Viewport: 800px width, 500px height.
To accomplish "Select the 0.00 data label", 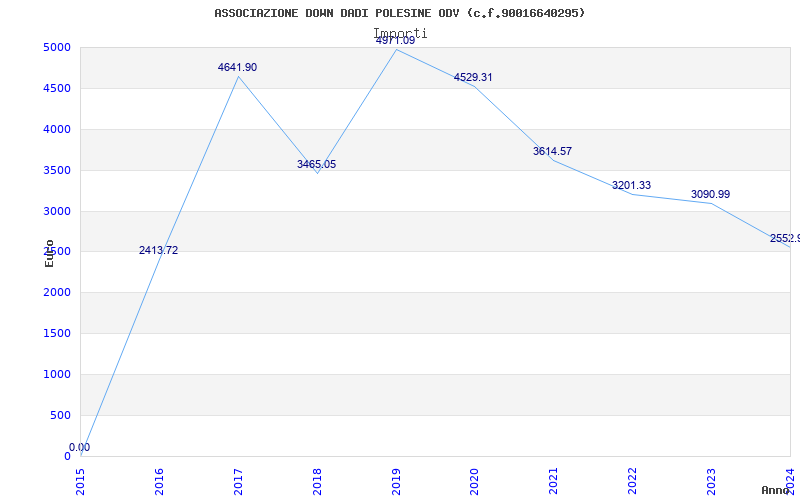I will (x=80, y=447).
